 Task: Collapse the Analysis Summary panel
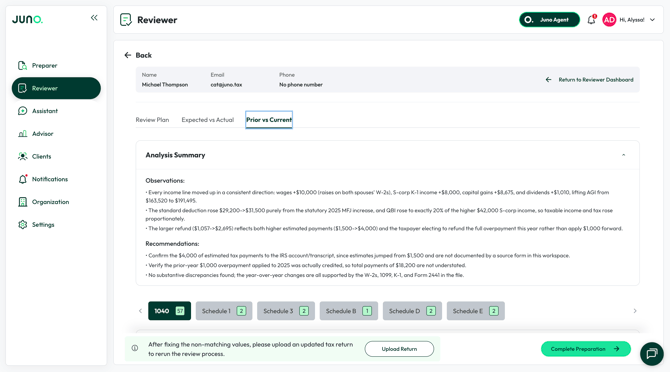(x=623, y=155)
